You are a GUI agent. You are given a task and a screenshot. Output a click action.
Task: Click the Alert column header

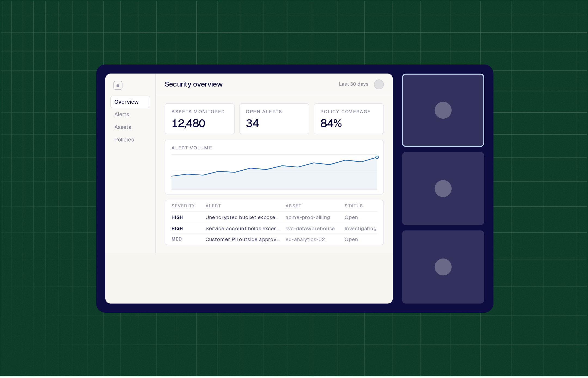tap(213, 206)
